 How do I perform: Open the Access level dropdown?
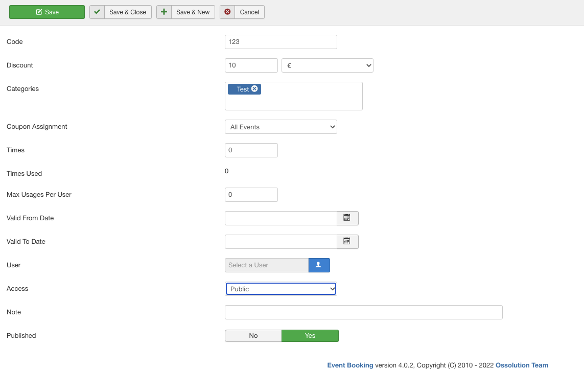click(x=281, y=289)
